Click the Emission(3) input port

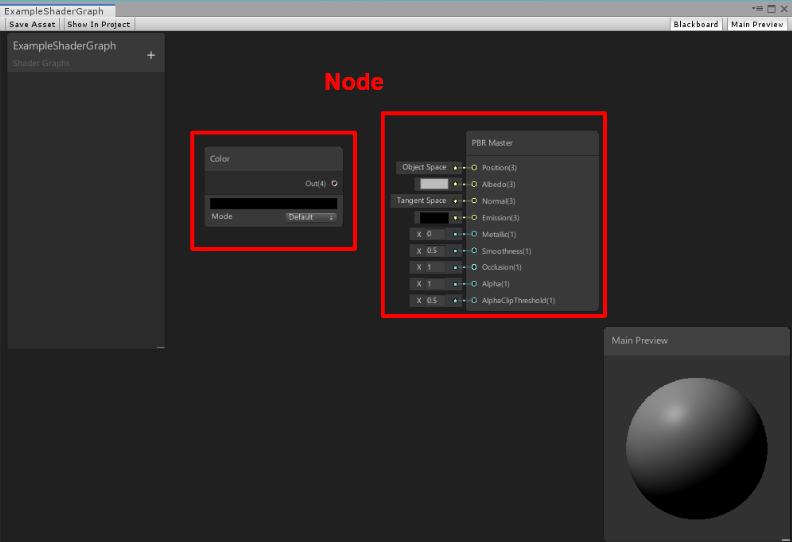pos(474,217)
